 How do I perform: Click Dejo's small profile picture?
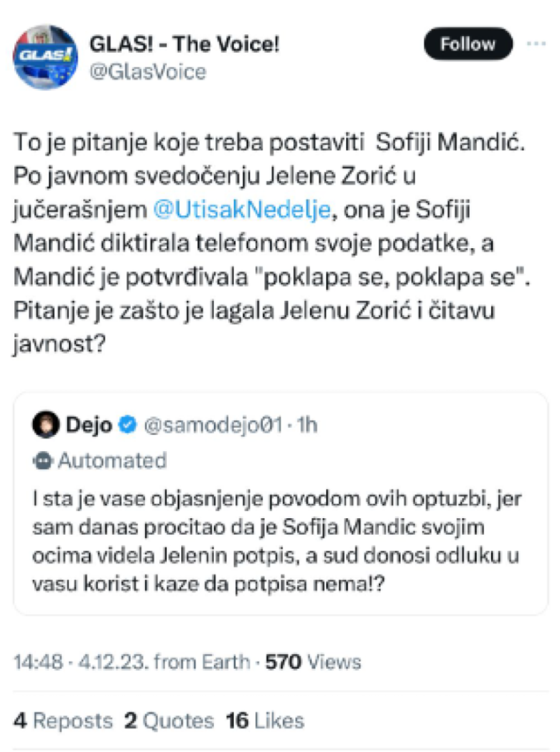point(46,425)
